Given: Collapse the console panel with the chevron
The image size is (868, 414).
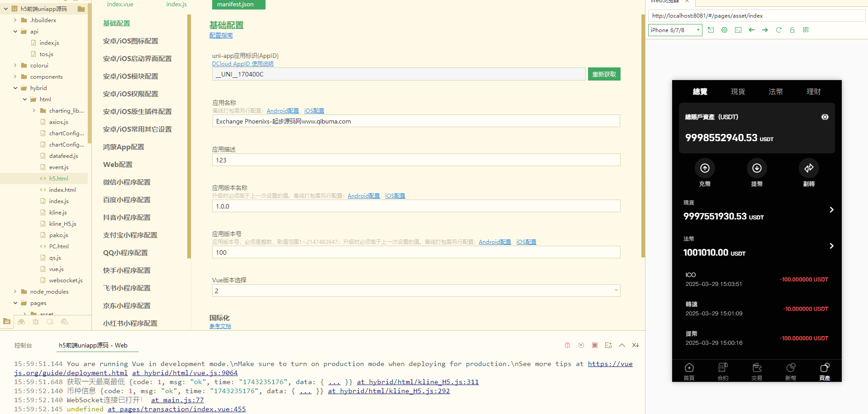Looking at the screenshot, I should coord(622,345).
